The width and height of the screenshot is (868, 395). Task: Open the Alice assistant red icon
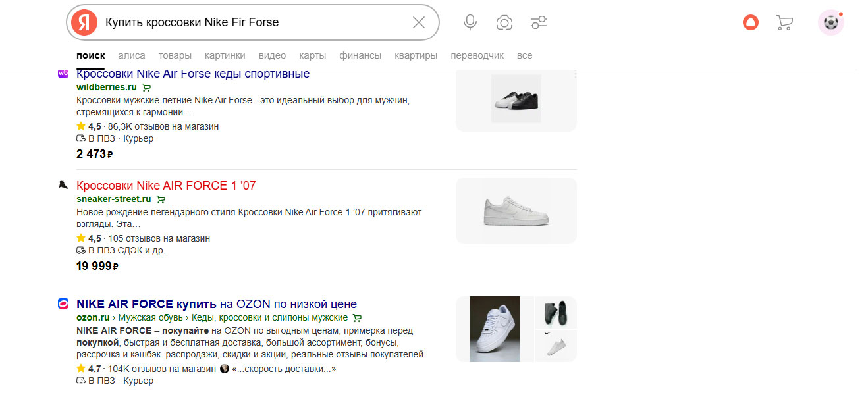(x=751, y=23)
